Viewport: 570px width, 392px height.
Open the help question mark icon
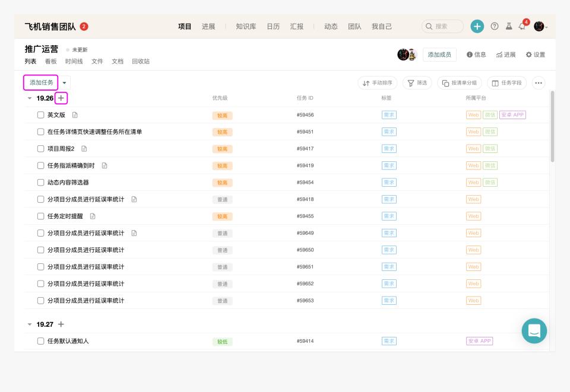(x=495, y=26)
